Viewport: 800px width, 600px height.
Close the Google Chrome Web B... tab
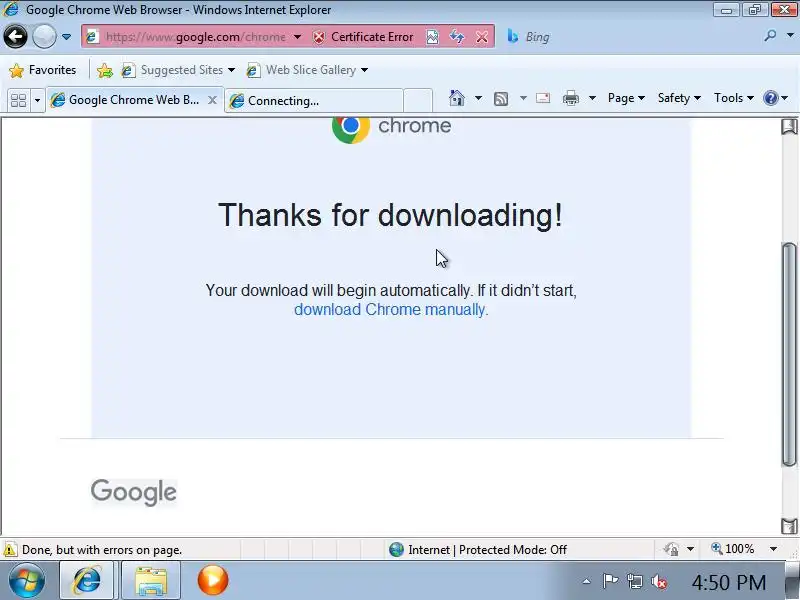point(212,100)
